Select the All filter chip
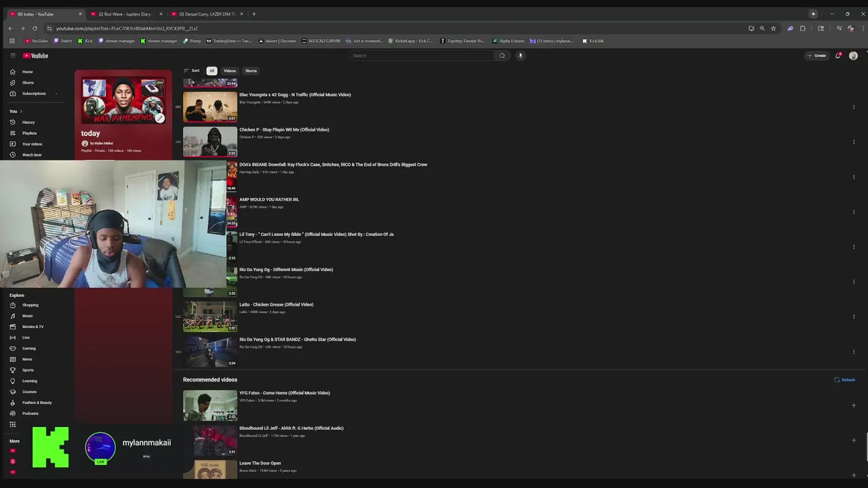Viewport: 868px width, 488px height. (212, 70)
